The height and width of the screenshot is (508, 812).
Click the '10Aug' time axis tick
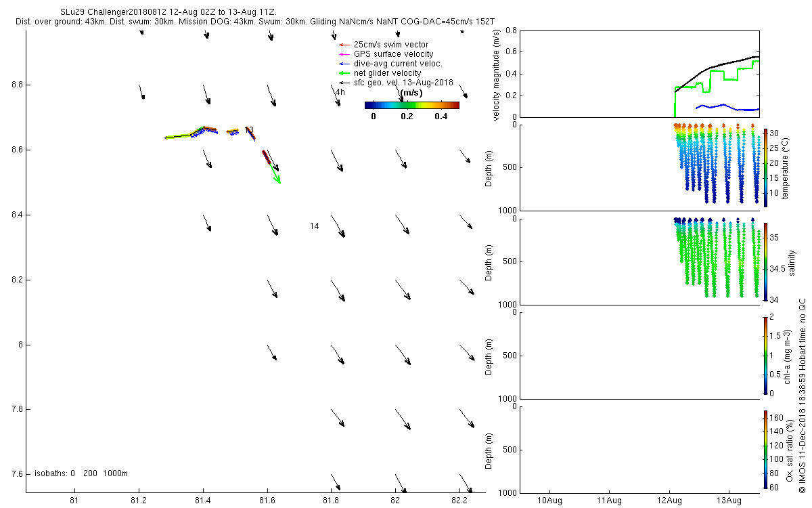click(x=549, y=501)
